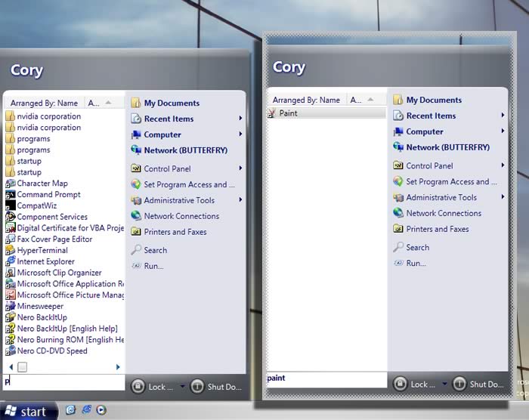Click horizontal scrollbar thumb in program list
This screenshot has width=529, height=420.
22,366
